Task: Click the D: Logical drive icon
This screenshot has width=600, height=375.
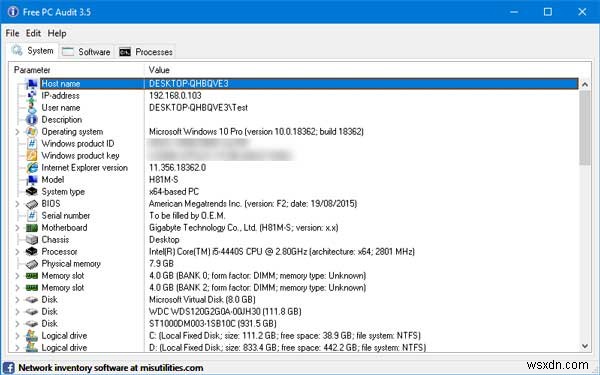Action: (32, 347)
